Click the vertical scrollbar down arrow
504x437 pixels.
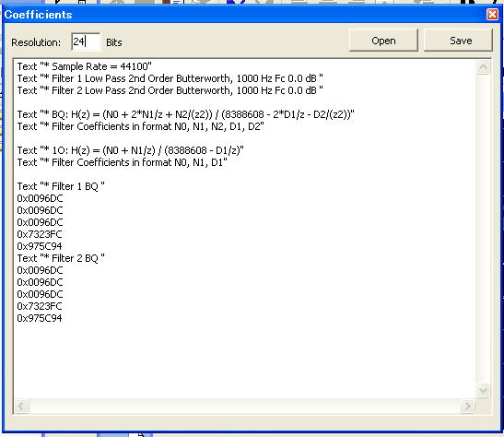(483, 390)
